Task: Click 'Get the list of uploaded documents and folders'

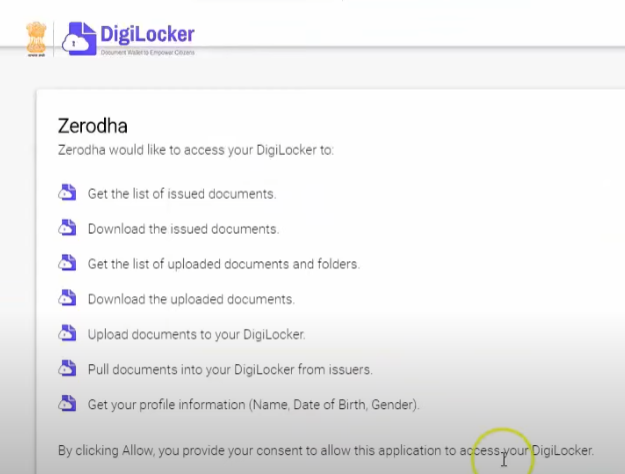Action: pos(223,264)
